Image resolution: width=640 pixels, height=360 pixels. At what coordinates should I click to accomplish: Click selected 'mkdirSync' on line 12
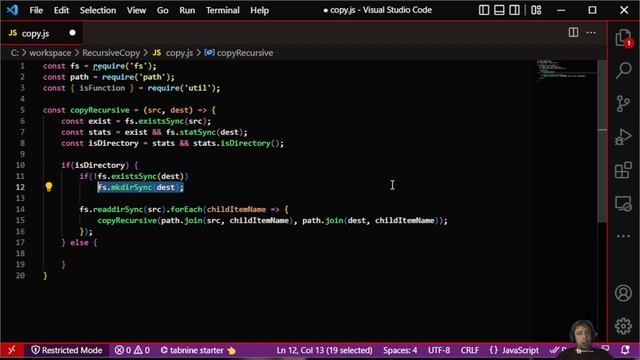click(x=131, y=187)
